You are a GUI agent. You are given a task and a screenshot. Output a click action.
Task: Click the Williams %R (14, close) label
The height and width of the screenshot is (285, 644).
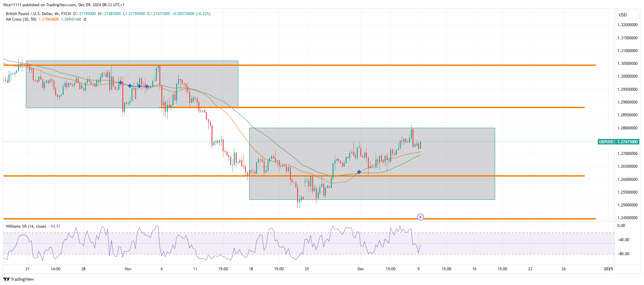pos(26,226)
